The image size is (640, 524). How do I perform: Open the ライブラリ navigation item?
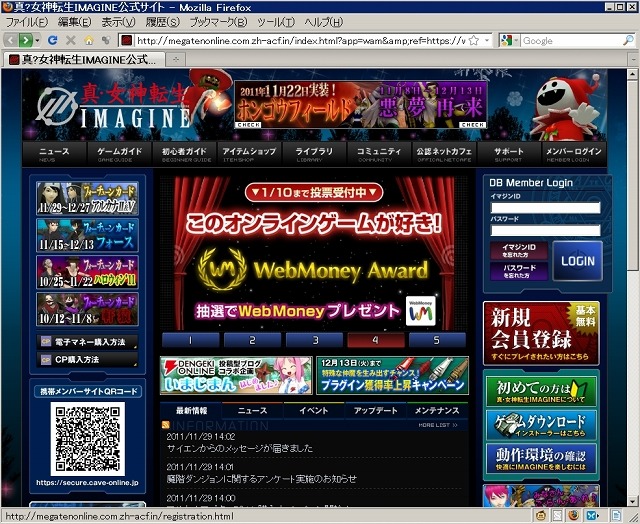[x=314, y=154]
